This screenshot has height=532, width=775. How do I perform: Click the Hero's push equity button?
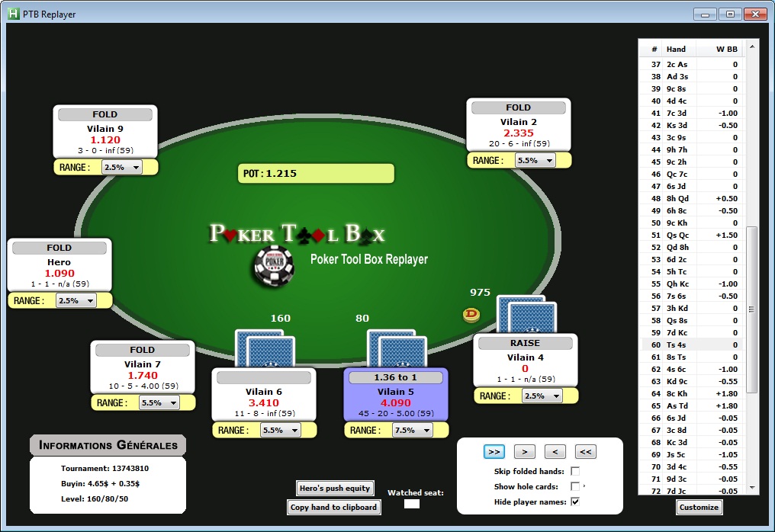click(335, 489)
